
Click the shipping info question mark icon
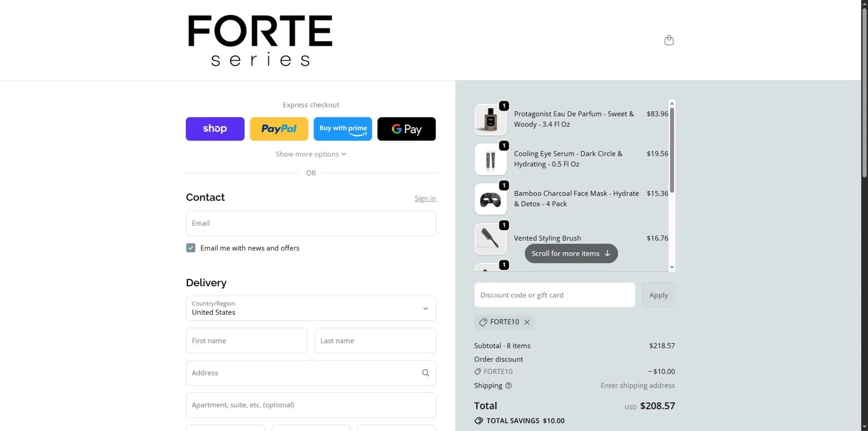pos(509,385)
